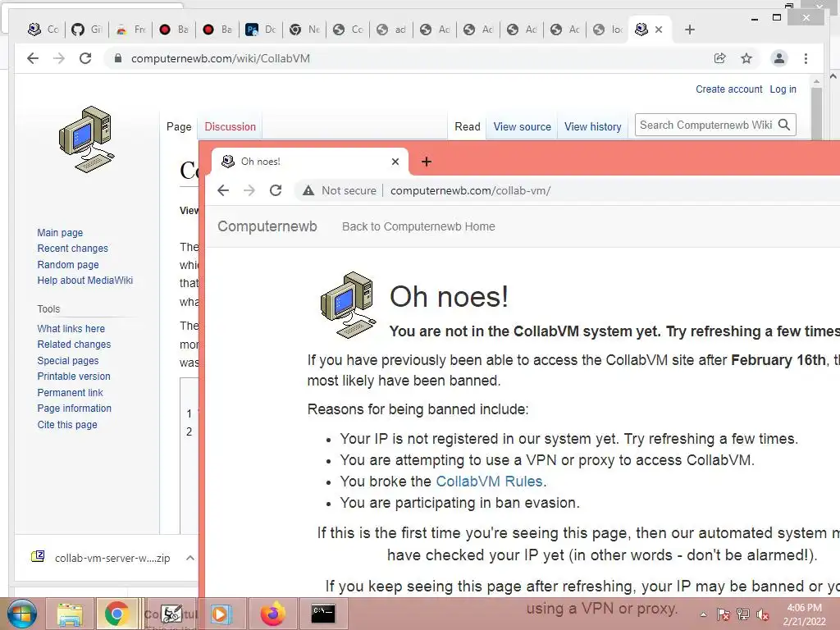Click the Action Center flag icon
The width and height of the screenshot is (840, 630).
[723, 614]
